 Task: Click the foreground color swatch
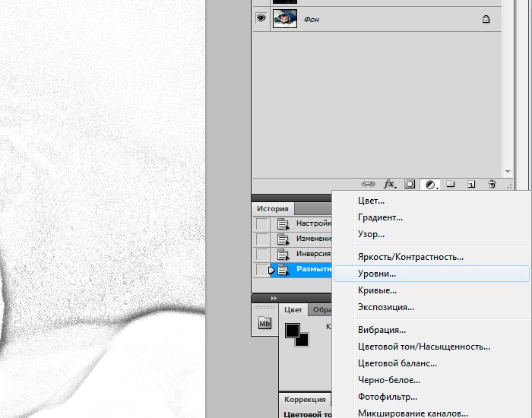pos(293,331)
